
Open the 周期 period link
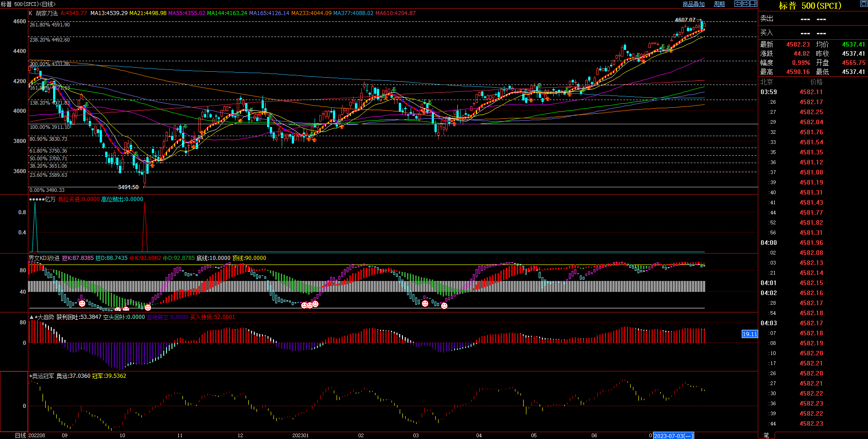tap(719, 4)
